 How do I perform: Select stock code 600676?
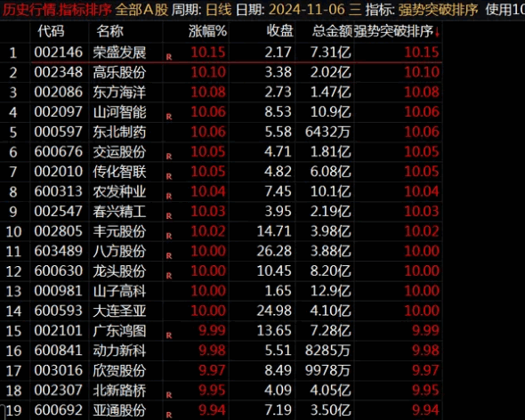[x=58, y=152]
